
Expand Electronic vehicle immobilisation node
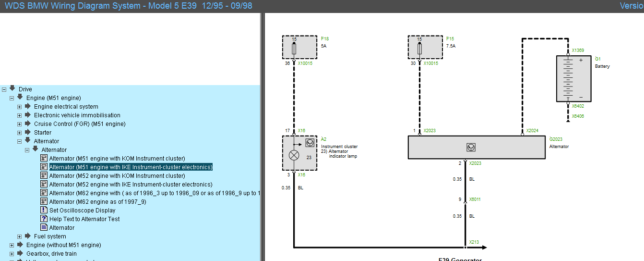(x=19, y=115)
